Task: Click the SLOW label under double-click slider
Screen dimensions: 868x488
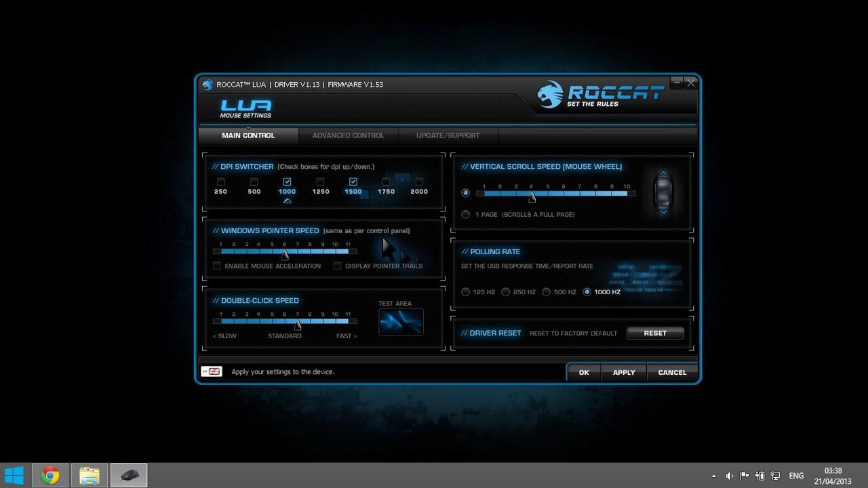Action: point(225,336)
